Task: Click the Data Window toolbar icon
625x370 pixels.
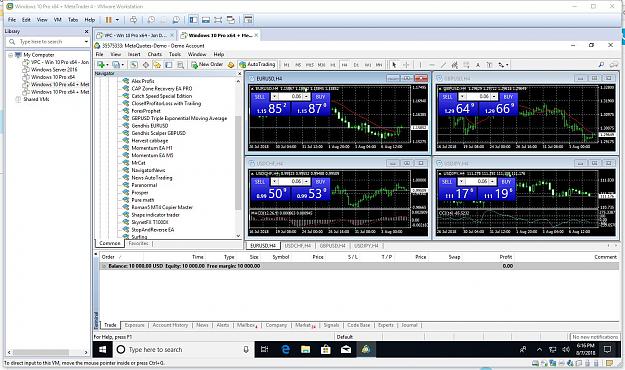Action: click(146, 65)
